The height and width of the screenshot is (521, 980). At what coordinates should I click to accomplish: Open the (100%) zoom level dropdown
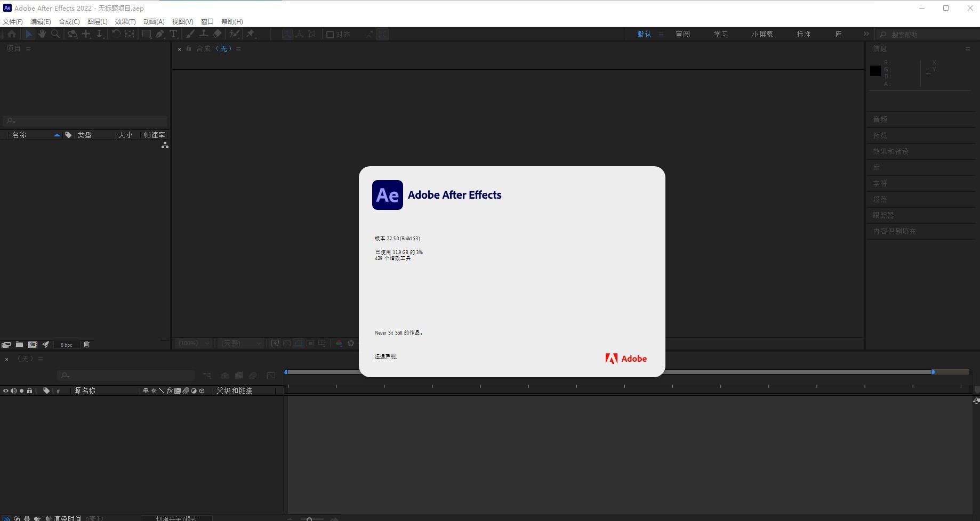coord(192,343)
